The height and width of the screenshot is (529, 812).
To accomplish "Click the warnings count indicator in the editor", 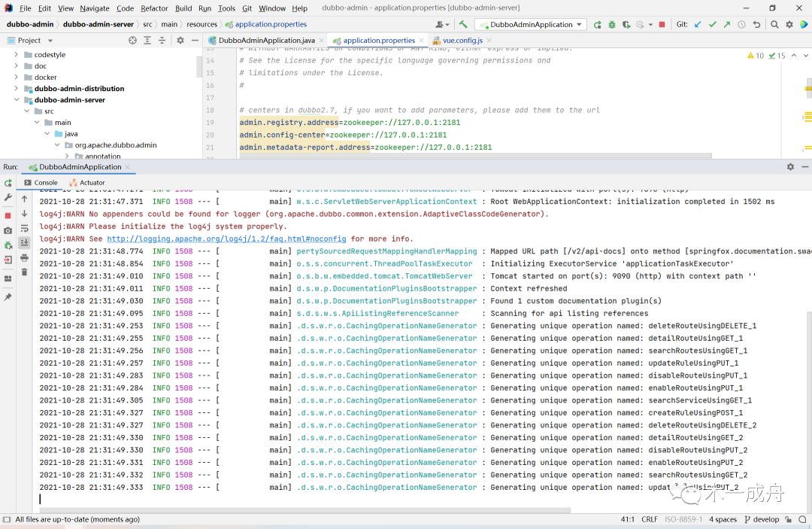I will tap(756, 56).
